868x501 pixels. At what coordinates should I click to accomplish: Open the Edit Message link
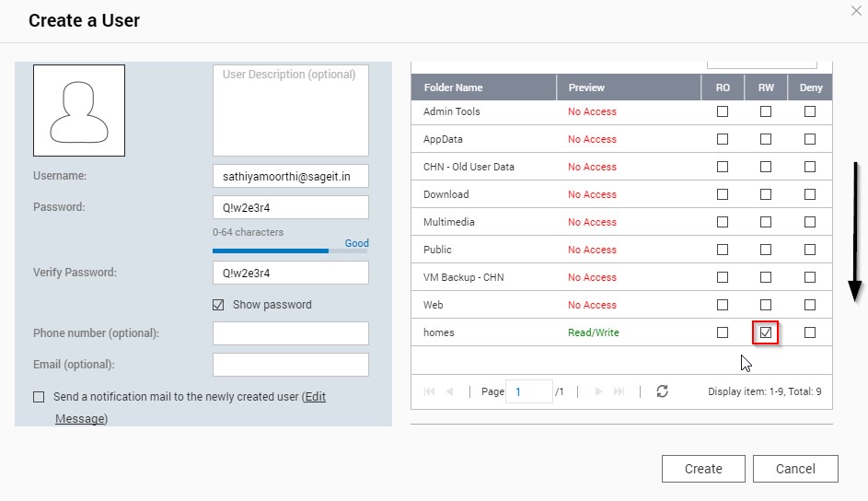pyautogui.click(x=315, y=397)
